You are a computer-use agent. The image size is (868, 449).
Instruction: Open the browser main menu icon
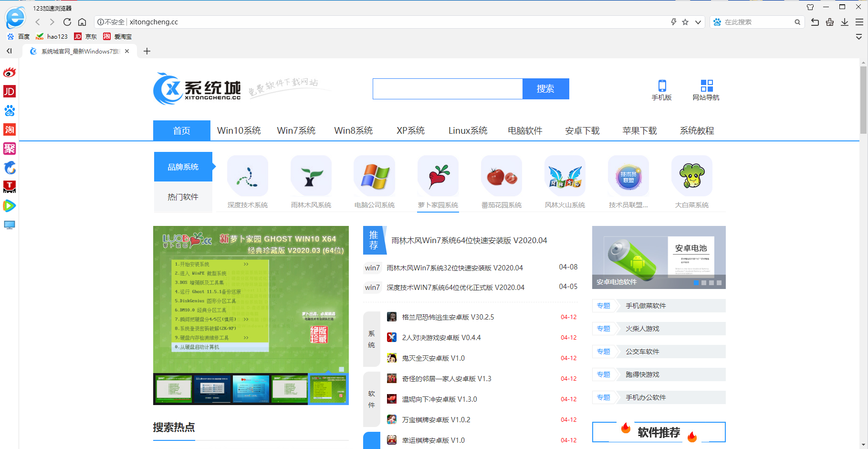859,22
